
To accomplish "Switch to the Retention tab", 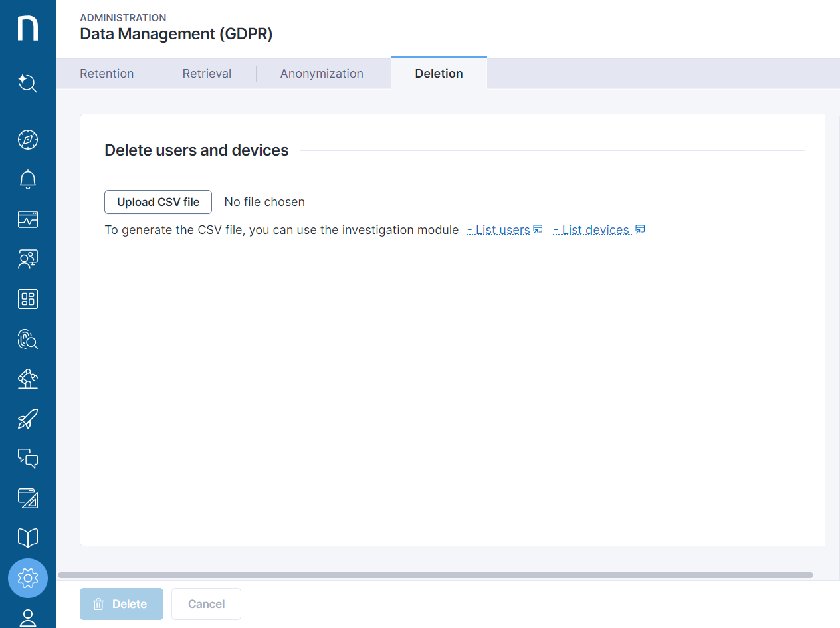I will click(x=107, y=74).
